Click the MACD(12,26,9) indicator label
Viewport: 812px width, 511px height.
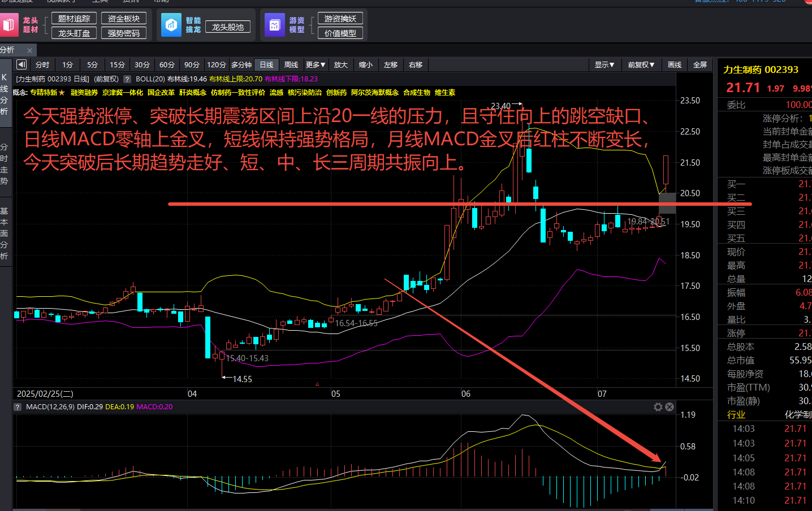(x=50, y=407)
